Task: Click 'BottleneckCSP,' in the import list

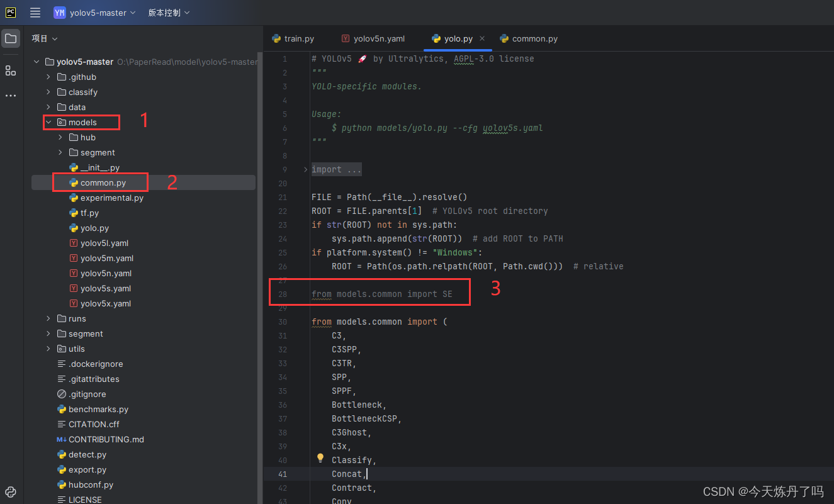Action: (366, 418)
